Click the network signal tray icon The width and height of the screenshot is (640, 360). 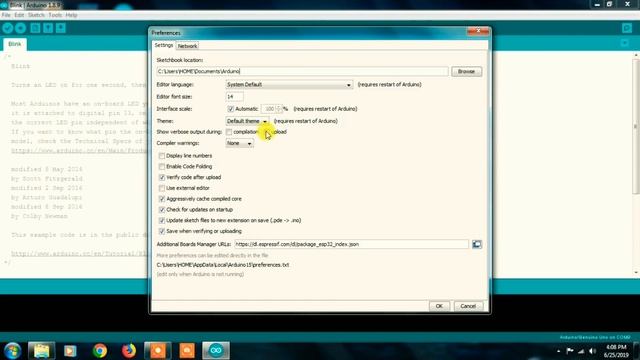(x=581, y=351)
